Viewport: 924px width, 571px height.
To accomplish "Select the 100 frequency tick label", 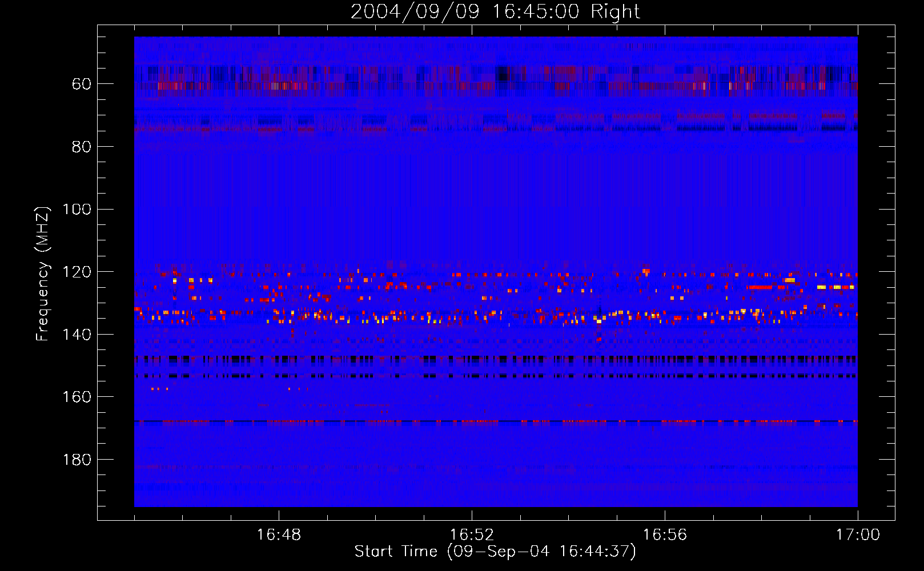I will tap(77, 210).
